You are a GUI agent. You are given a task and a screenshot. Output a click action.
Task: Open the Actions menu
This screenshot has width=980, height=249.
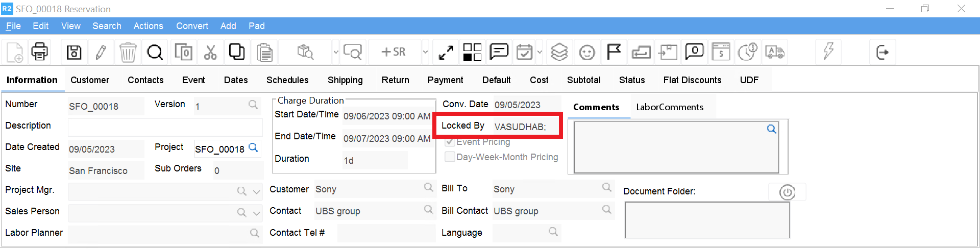[x=148, y=26]
